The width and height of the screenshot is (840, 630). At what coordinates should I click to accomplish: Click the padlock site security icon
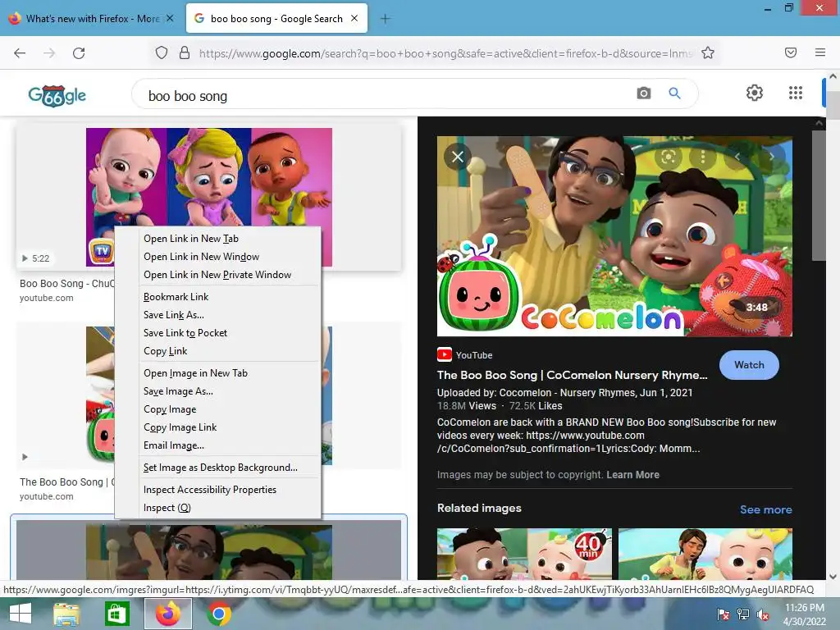(185, 53)
